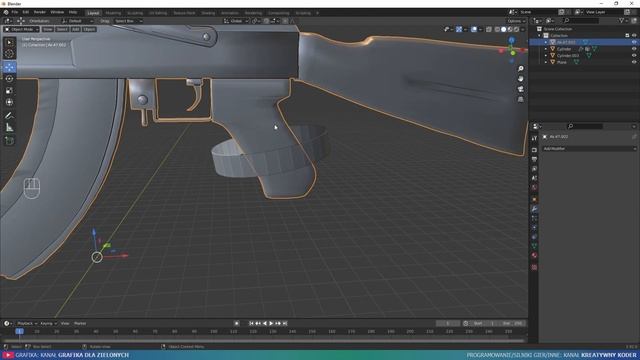Toggle Collection visibility eye icon
The width and height of the screenshot is (640, 360).
pyautogui.click(x=634, y=36)
